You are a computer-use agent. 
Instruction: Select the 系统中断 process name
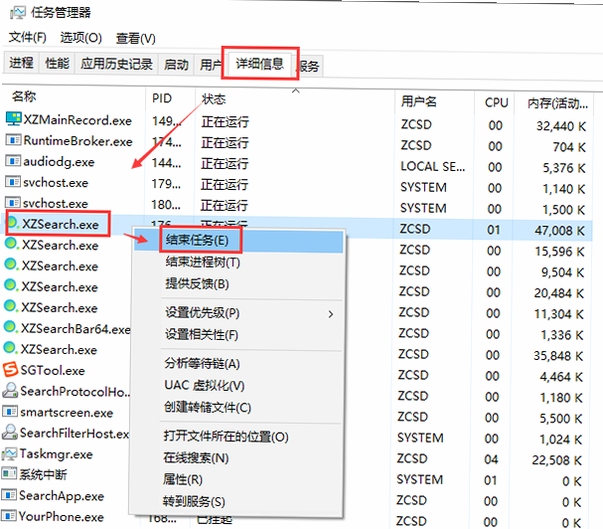point(43,475)
